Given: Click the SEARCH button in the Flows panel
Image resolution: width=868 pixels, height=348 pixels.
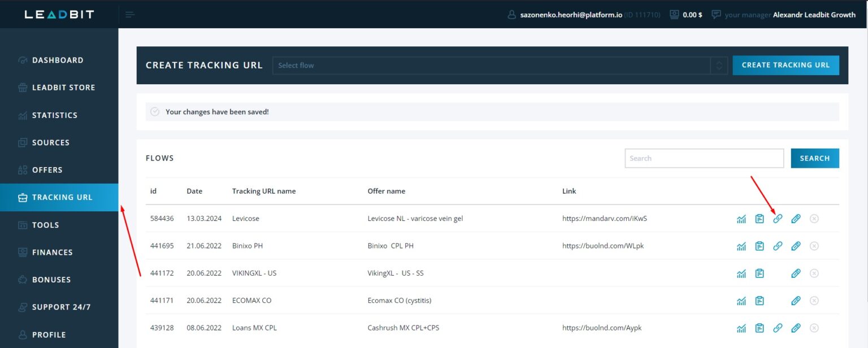Looking at the screenshot, I should (814, 158).
